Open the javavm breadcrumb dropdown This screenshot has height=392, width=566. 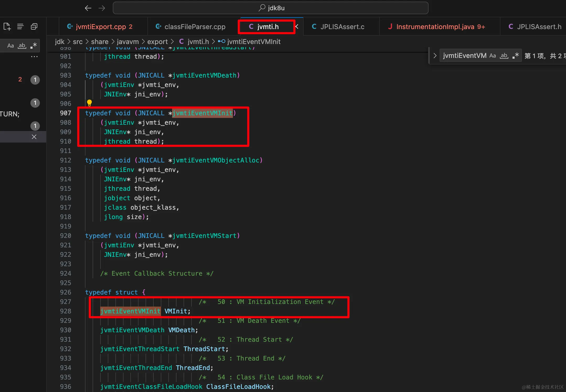(128, 42)
